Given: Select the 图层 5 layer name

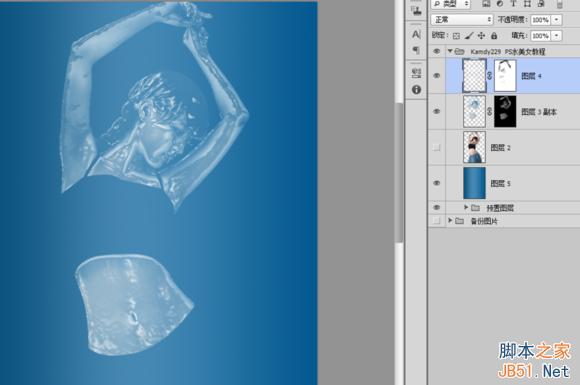Looking at the screenshot, I should [x=500, y=183].
